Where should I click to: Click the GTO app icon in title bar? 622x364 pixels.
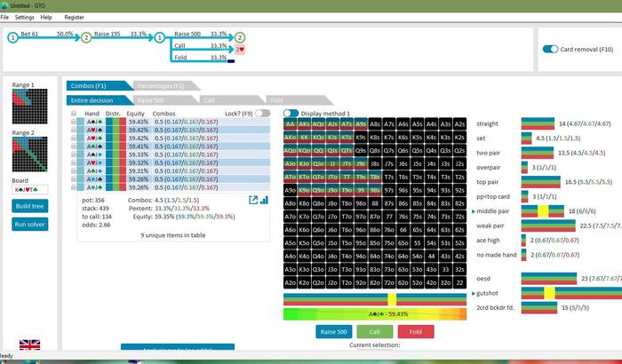(4, 6)
